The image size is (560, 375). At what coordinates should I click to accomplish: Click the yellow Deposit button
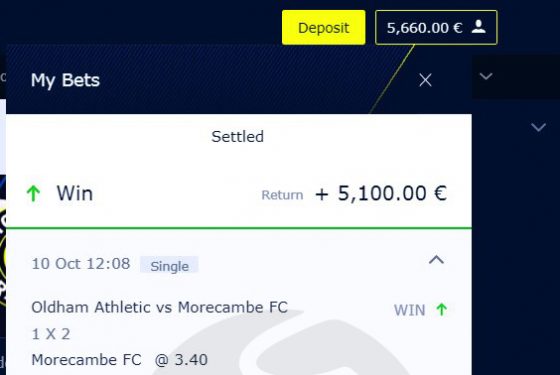tap(324, 28)
